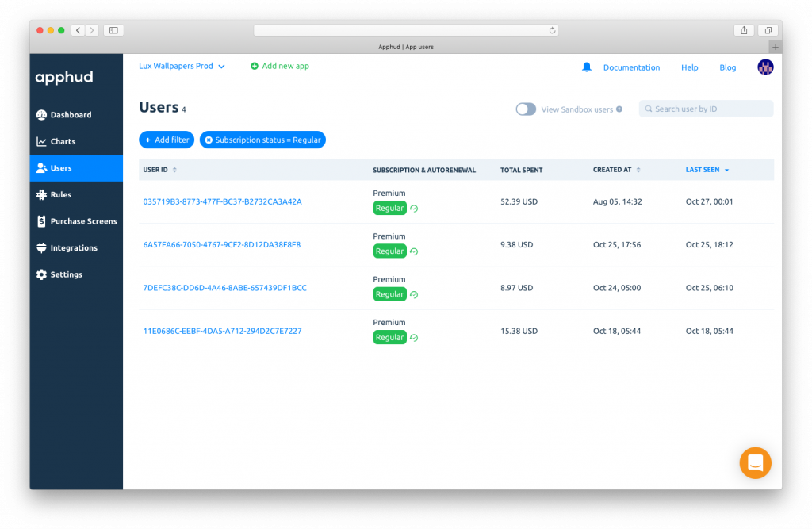Sort table by User ID arrows
Image resolution: width=812 pixels, height=529 pixels.
(x=174, y=170)
